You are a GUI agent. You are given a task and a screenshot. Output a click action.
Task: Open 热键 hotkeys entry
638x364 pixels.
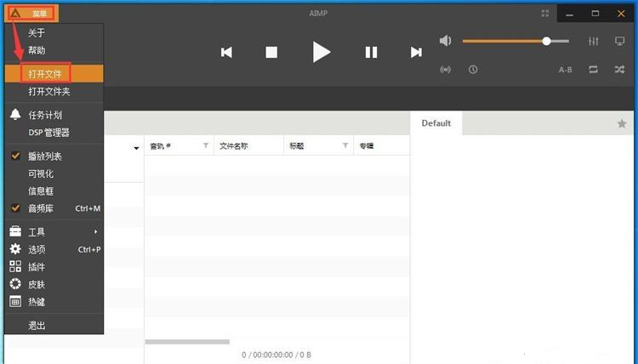(54, 302)
